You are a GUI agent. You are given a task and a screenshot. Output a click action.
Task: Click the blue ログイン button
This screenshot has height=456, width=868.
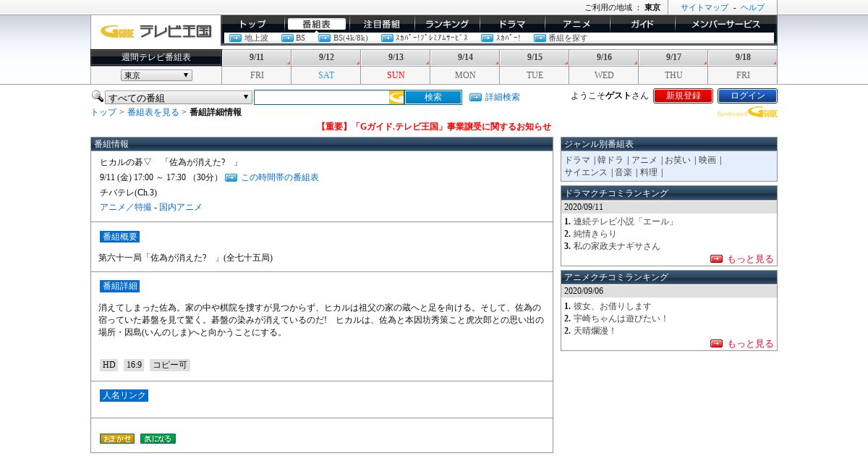tap(747, 96)
